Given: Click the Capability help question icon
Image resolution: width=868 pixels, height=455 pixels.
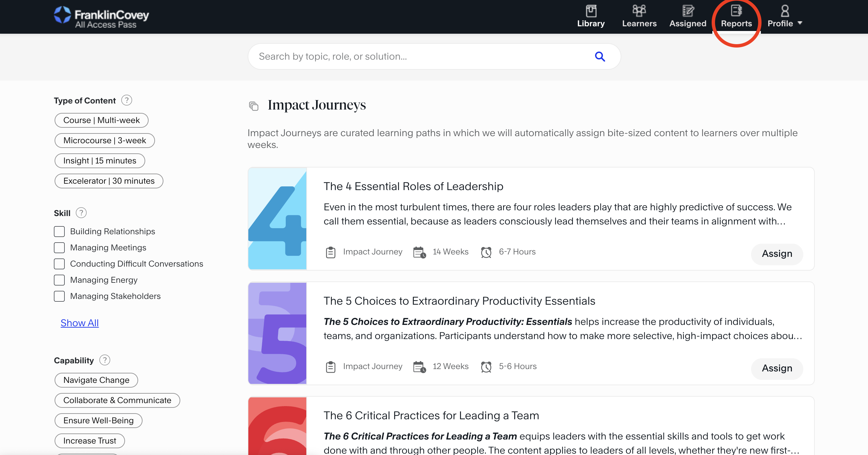Looking at the screenshot, I should [x=105, y=360].
